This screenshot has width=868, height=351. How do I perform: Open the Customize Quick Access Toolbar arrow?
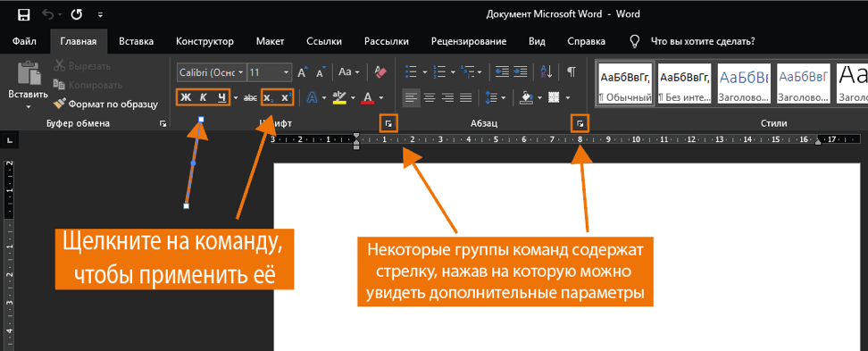[100, 15]
